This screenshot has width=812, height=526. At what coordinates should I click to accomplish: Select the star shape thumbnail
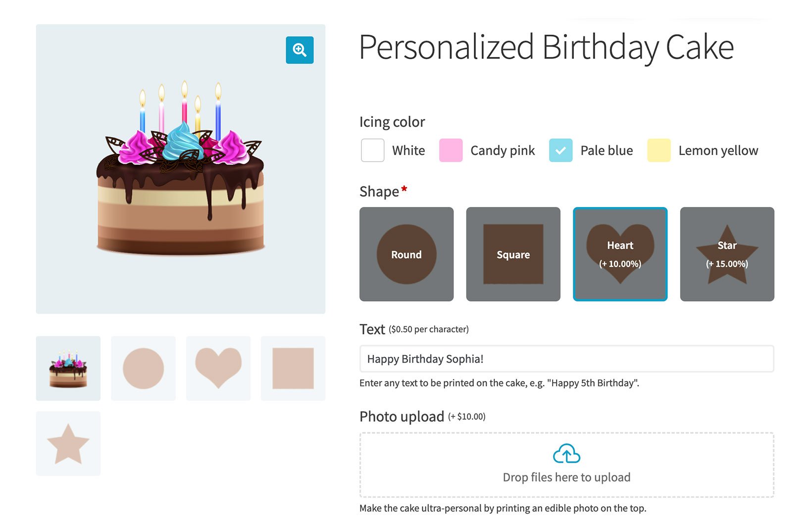(x=68, y=443)
